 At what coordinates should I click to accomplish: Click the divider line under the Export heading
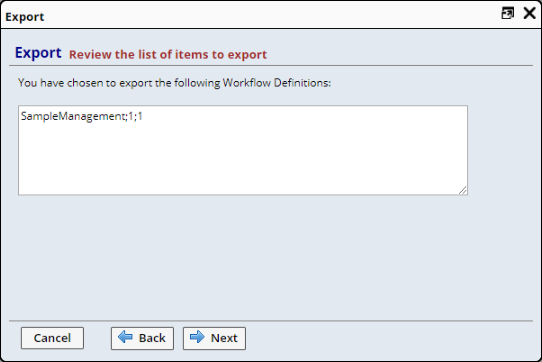pos(271,65)
